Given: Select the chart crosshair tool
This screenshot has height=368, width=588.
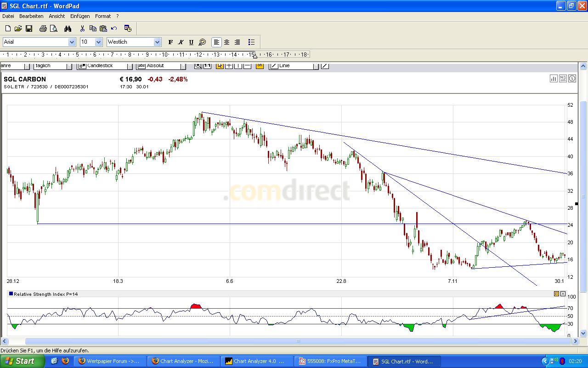Looking at the screenshot, I should coord(229,66).
